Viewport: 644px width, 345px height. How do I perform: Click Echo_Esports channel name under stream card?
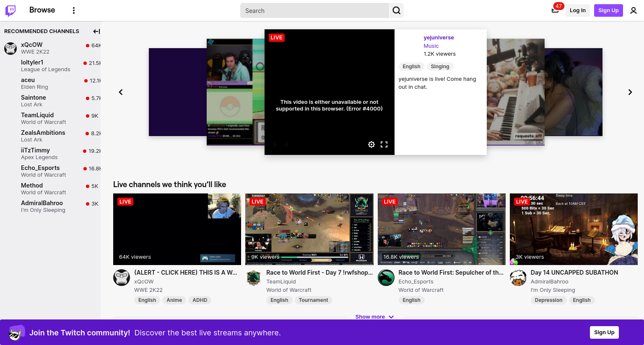tap(416, 282)
